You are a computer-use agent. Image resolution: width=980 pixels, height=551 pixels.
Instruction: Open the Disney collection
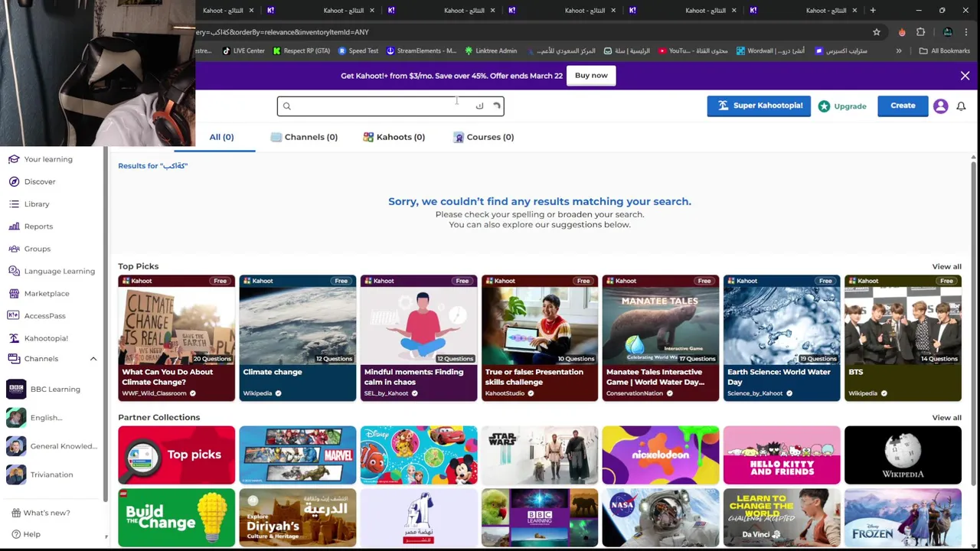point(418,455)
